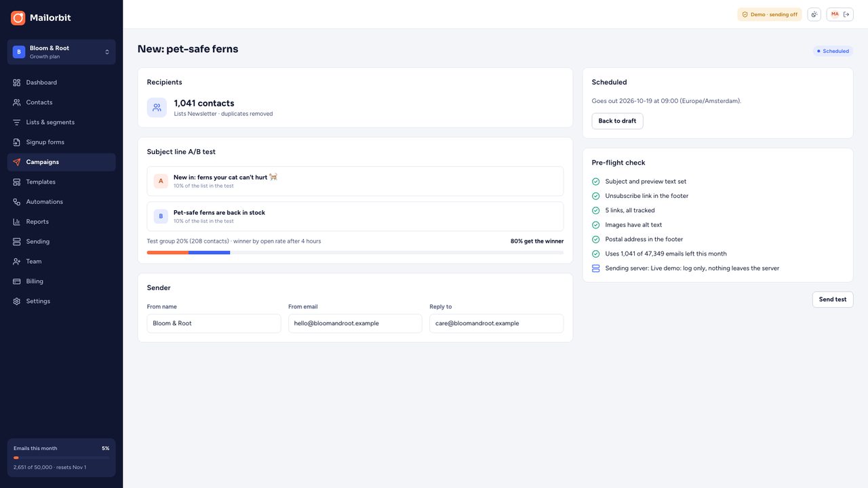This screenshot has width=868, height=488.
Task: Click the Reply to email field
Action: pyautogui.click(x=496, y=323)
